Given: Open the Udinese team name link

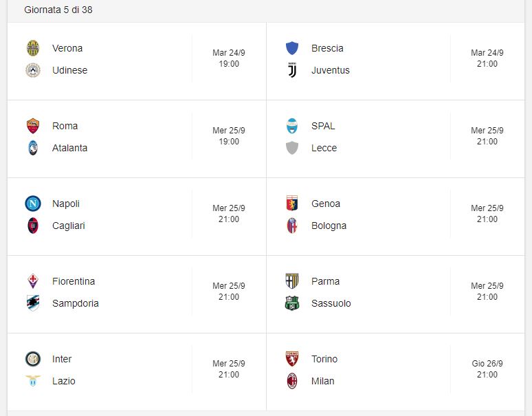Looking at the screenshot, I should 70,70.
